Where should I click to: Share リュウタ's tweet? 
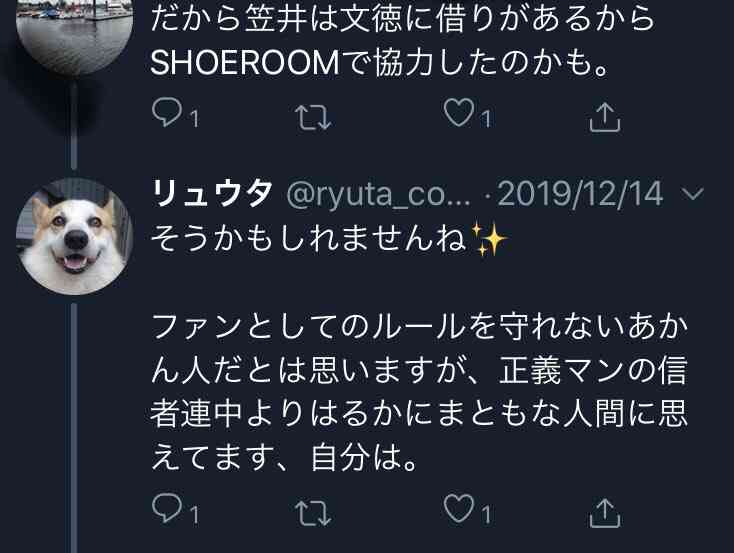(x=604, y=512)
